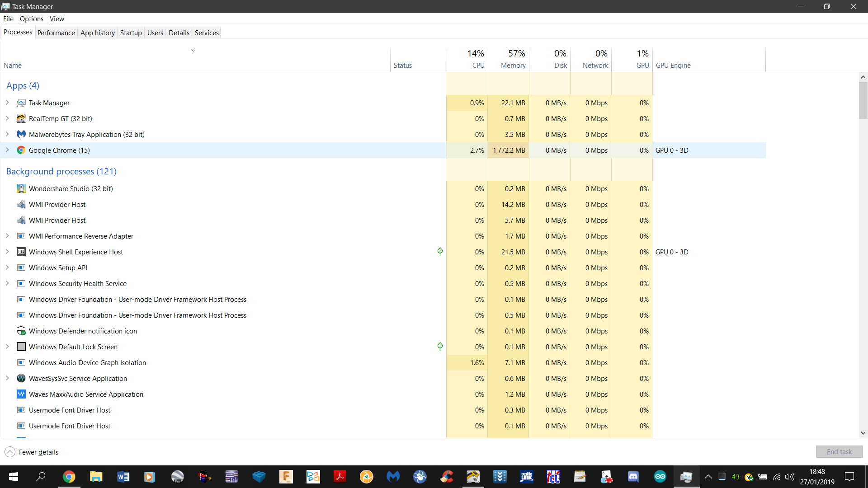Click the scrollbar up arrow
The height and width of the screenshot is (488, 868).
(863, 77)
